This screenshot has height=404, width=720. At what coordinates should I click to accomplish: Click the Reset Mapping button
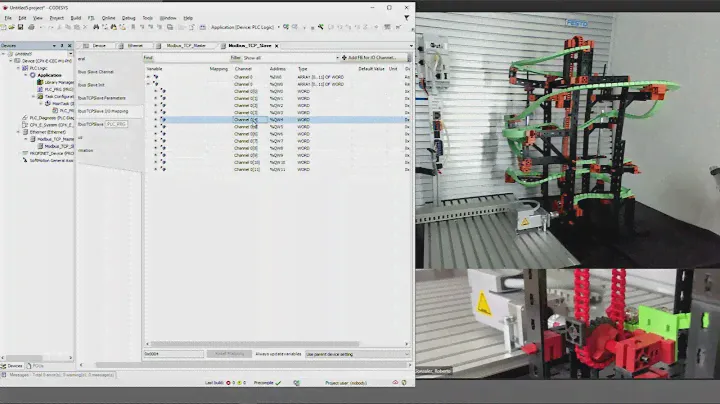point(228,354)
